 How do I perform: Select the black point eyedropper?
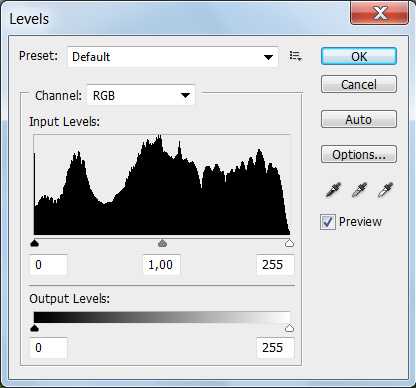click(333, 190)
